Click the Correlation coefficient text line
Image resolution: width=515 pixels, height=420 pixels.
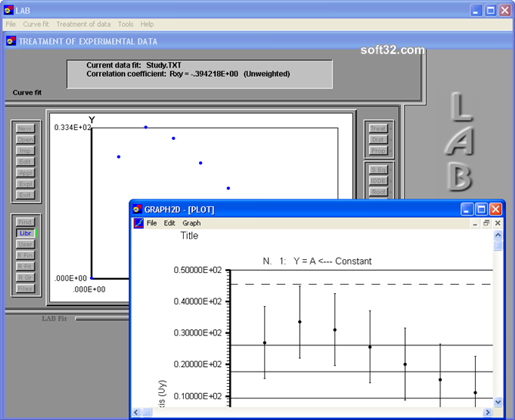pos(188,74)
